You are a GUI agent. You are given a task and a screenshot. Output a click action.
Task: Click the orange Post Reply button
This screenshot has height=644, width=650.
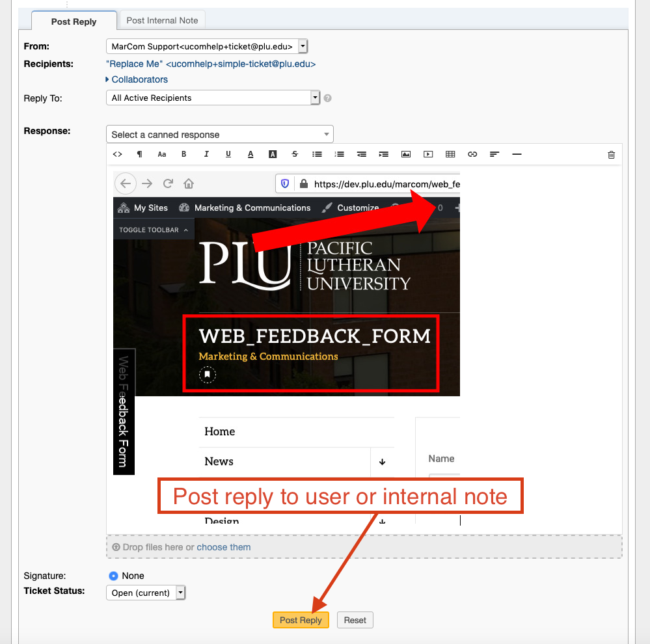click(x=301, y=620)
